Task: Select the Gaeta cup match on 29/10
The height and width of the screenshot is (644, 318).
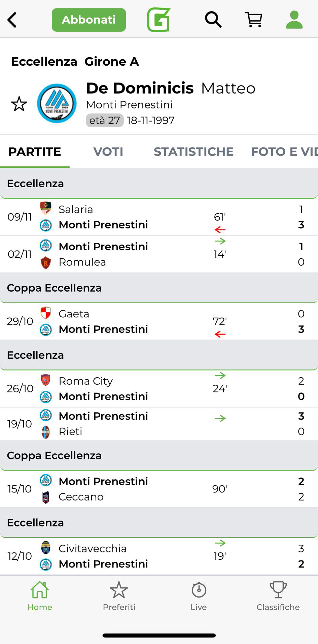Action: pyautogui.click(x=159, y=321)
